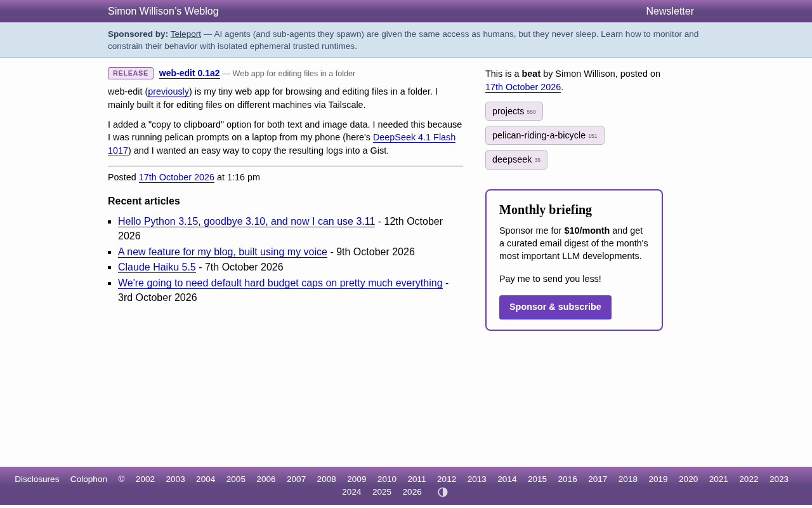Click the Sponsor & subscribe button
The width and height of the screenshot is (812, 508).
click(x=555, y=307)
